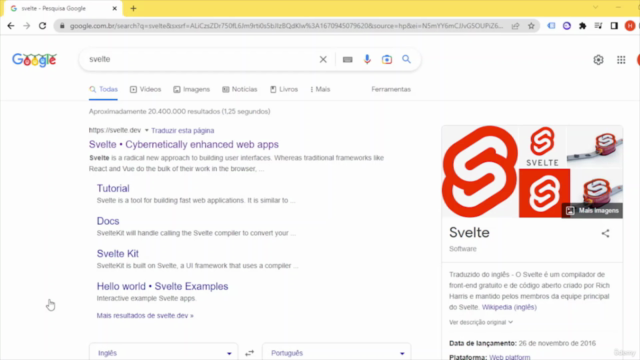
Task: Share the Svelte knowledge panel
Action: pos(605,233)
